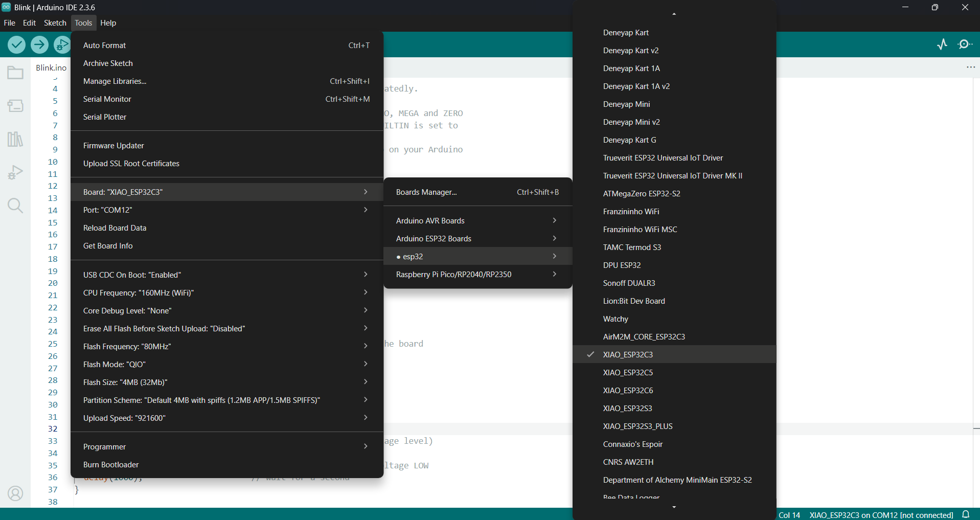This screenshot has width=980, height=520.
Task: Click the Upload arrow button
Action: [x=39, y=45]
